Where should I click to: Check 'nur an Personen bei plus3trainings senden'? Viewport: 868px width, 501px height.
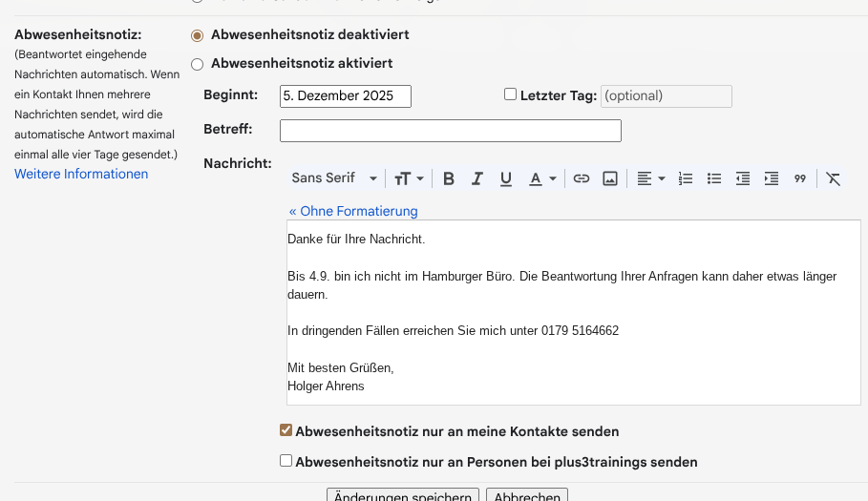tap(286, 461)
